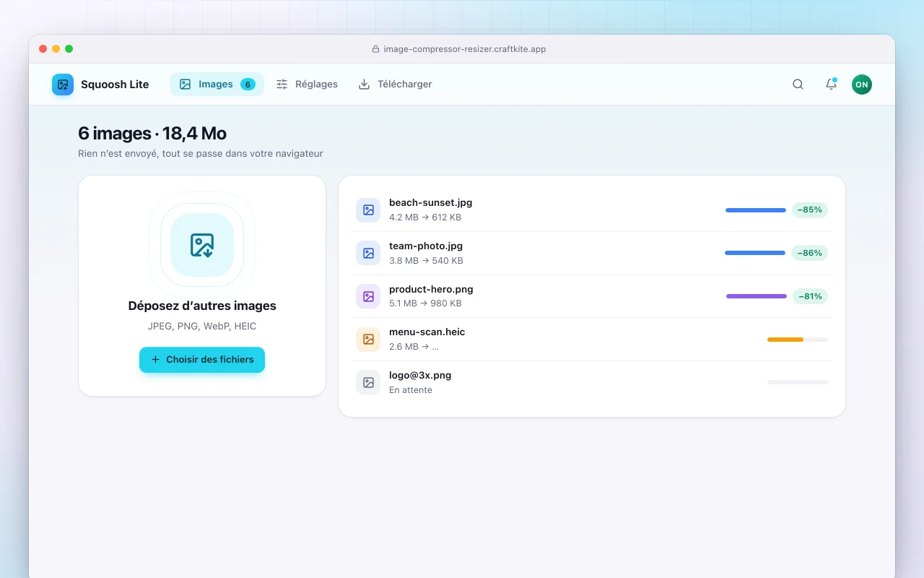Open the Réglages tab
The width and height of the screenshot is (924, 578).
pyautogui.click(x=308, y=85)
